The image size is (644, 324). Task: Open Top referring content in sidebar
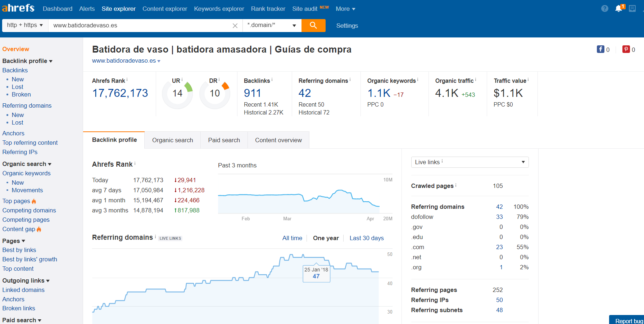pos(30,143)
